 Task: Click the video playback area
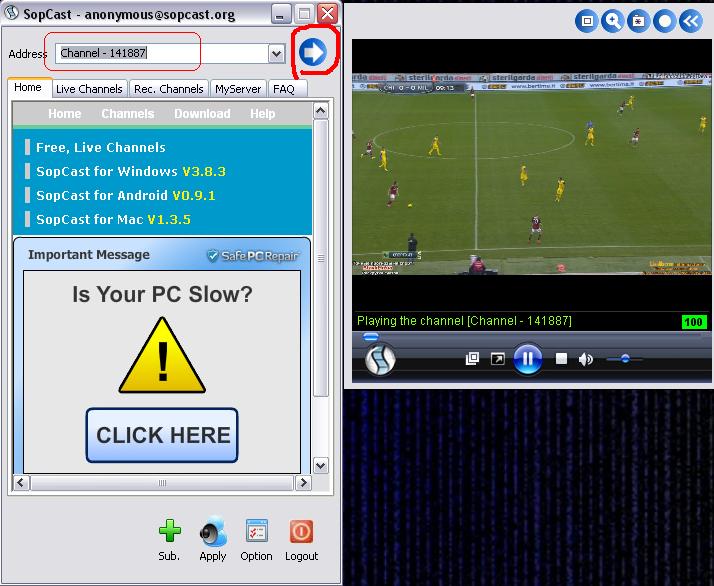(x=531, y=174)
